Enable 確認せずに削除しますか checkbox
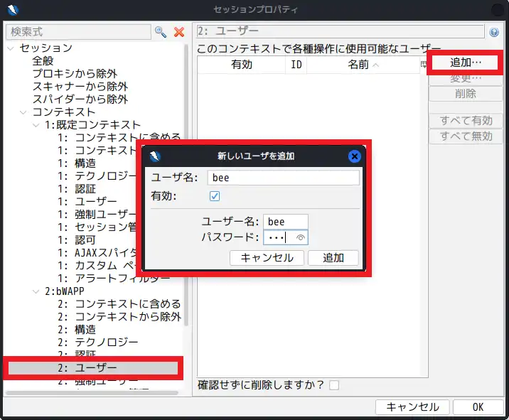509x420 pixels. pos(334,385)
